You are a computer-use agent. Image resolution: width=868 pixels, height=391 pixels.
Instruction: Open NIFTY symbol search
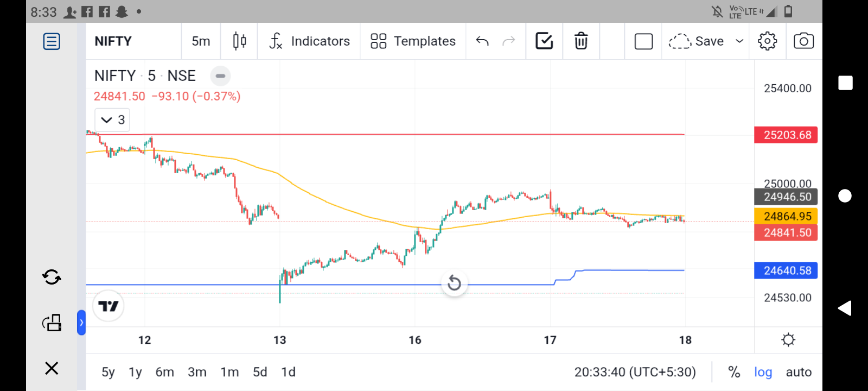pos(113,41)
